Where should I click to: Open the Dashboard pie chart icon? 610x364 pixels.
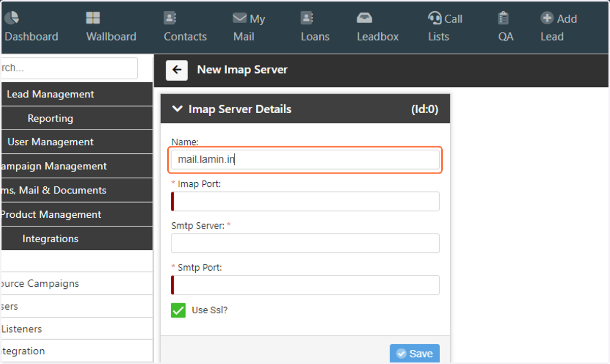(12, 18)
